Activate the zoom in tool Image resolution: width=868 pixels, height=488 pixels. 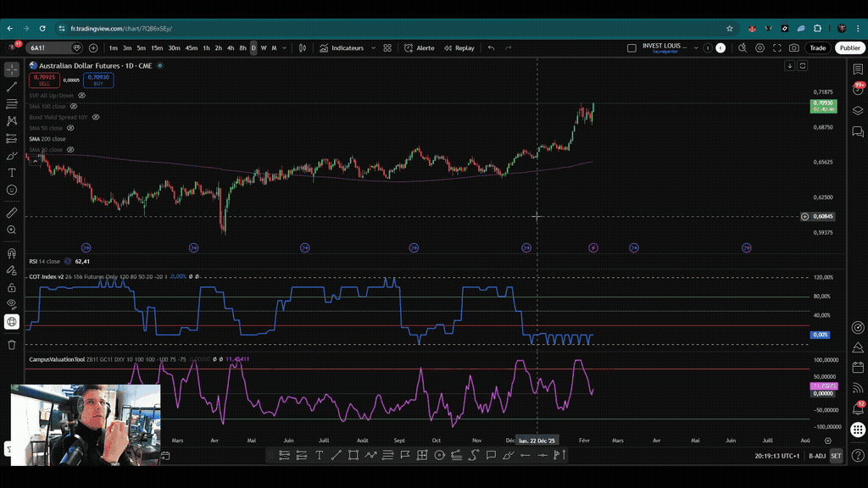coord(12,230)
